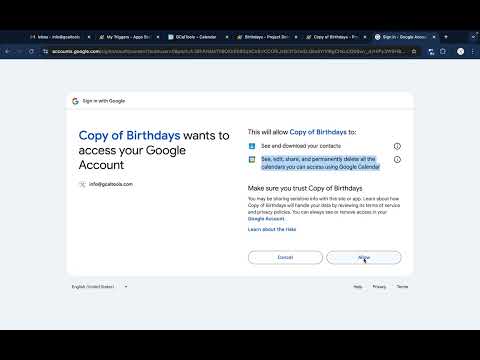Click the highlighted calendars permission text
Screen dimensions: 480x360
(x=320, y=163)
